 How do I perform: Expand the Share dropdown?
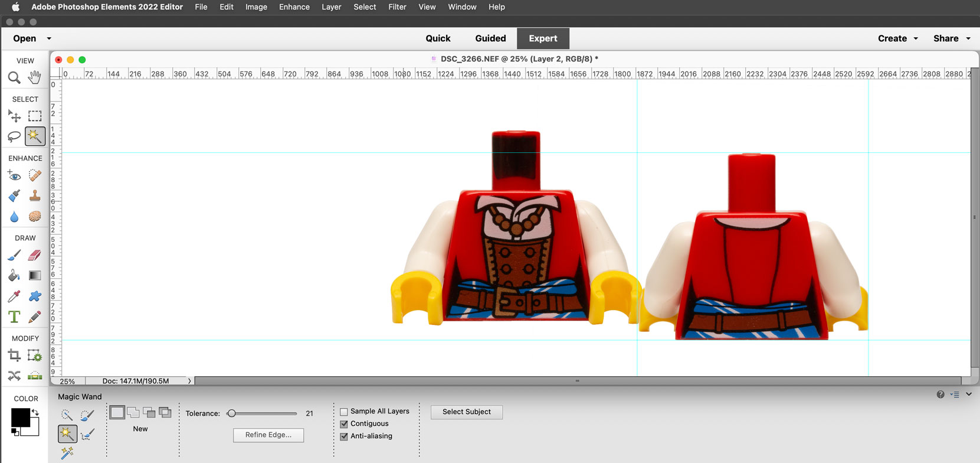(968, 38)
